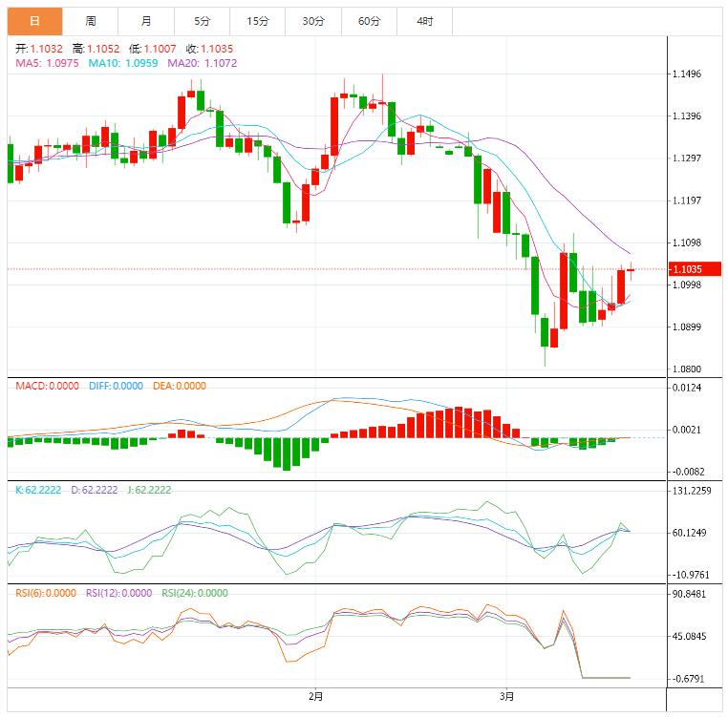Click the DIFF value label
The image size is (728, 717).
(x=115, y=386)
